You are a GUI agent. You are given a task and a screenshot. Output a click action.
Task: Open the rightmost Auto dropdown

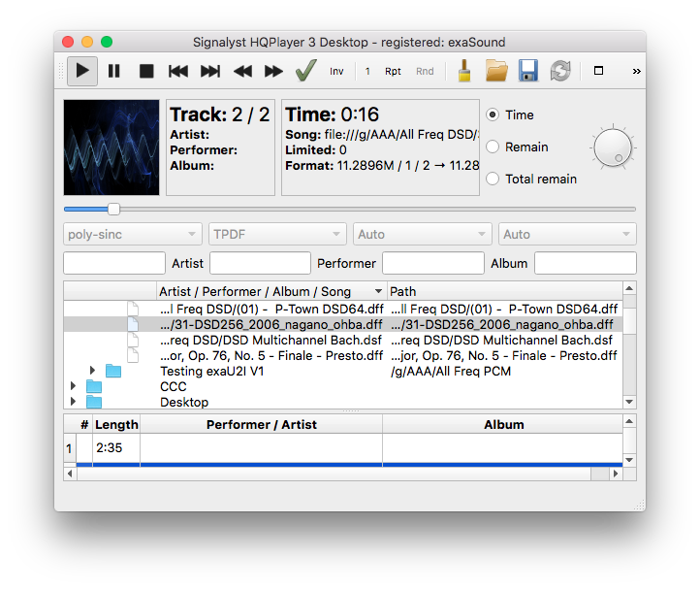tap(567, 234)
